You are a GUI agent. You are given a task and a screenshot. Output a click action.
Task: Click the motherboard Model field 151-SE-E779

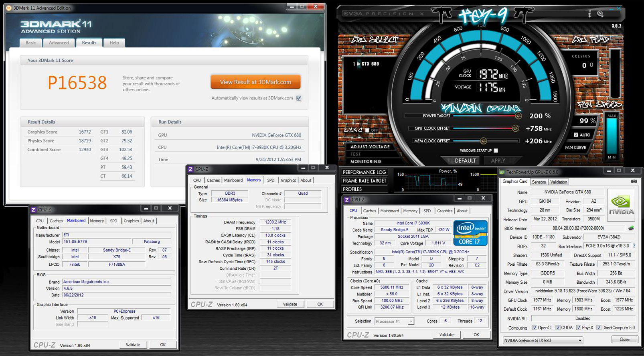97,242
